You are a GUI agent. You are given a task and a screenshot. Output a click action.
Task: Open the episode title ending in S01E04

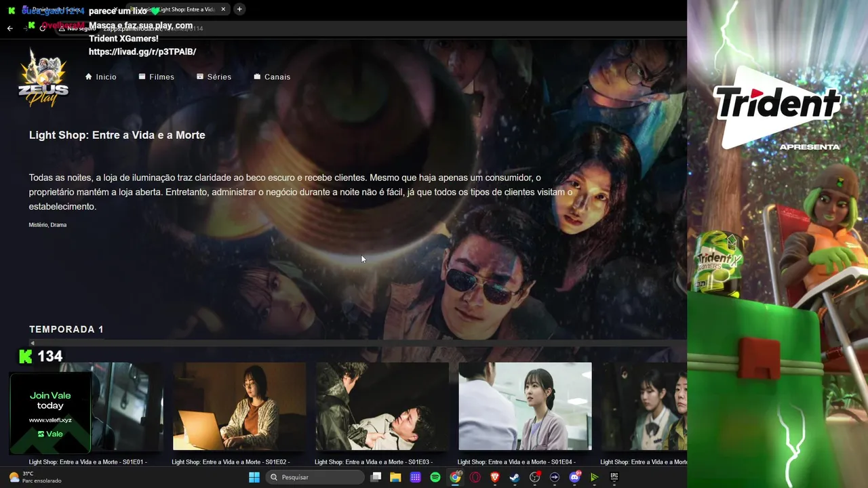tap(517, 462)
